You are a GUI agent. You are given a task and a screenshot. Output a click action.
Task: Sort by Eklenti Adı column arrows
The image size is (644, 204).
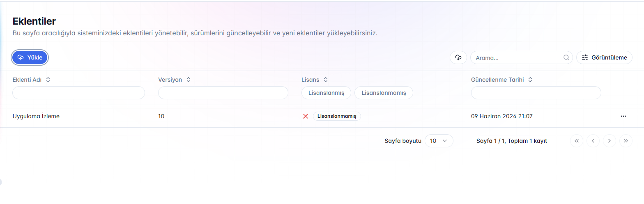tap(48, 80)
